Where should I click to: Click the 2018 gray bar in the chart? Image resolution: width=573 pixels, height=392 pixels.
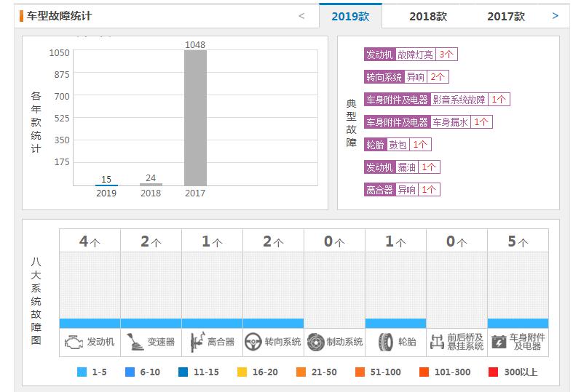pos(151,184)
